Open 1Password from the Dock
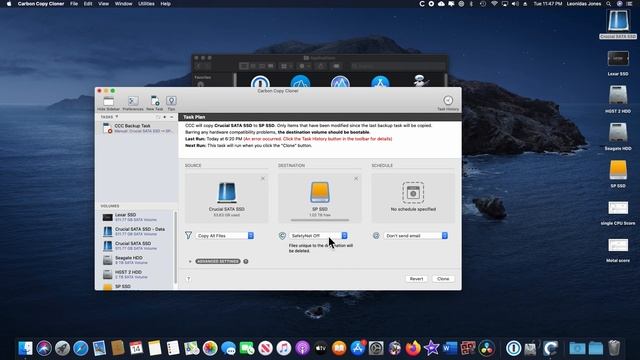Screen dimensions: 640x360 point(513,348)
